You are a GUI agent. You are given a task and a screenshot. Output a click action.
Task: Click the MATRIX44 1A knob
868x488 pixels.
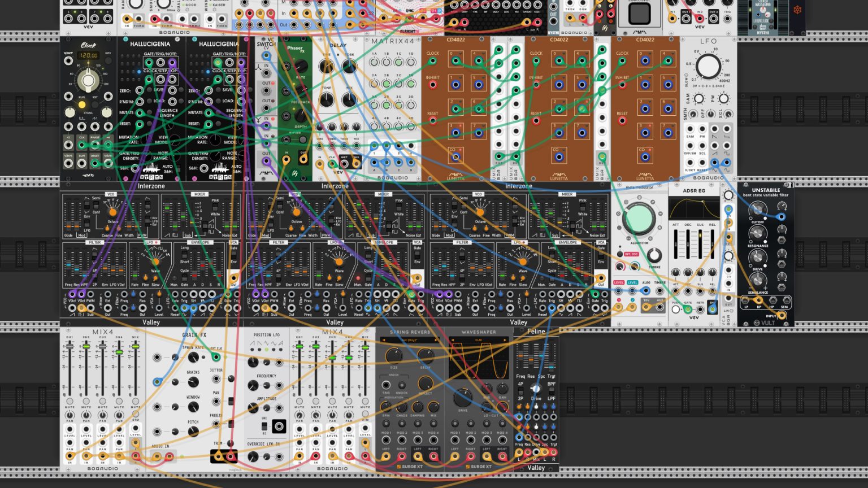click(374, 62)
